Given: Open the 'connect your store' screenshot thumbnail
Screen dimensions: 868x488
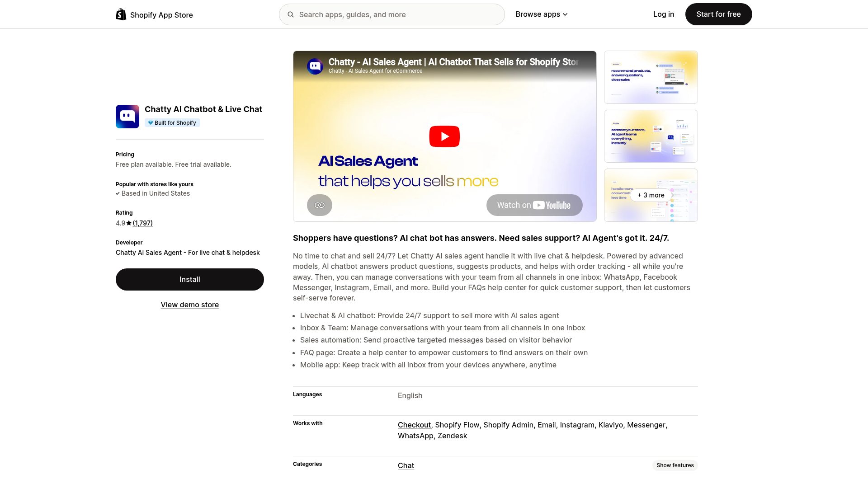Looking at the screenshot, I should click(x=651, y=136).
